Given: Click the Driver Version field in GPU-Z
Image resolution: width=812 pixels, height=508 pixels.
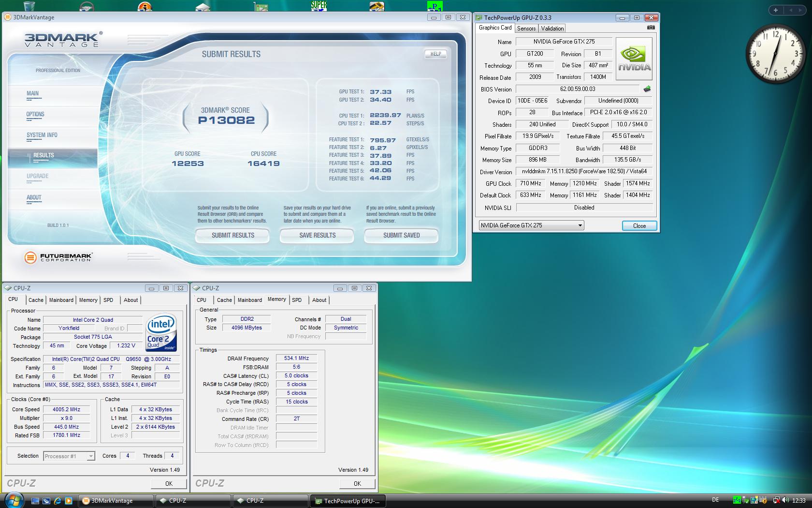Looking at the screenshot, I should click(x=584, y=171).
